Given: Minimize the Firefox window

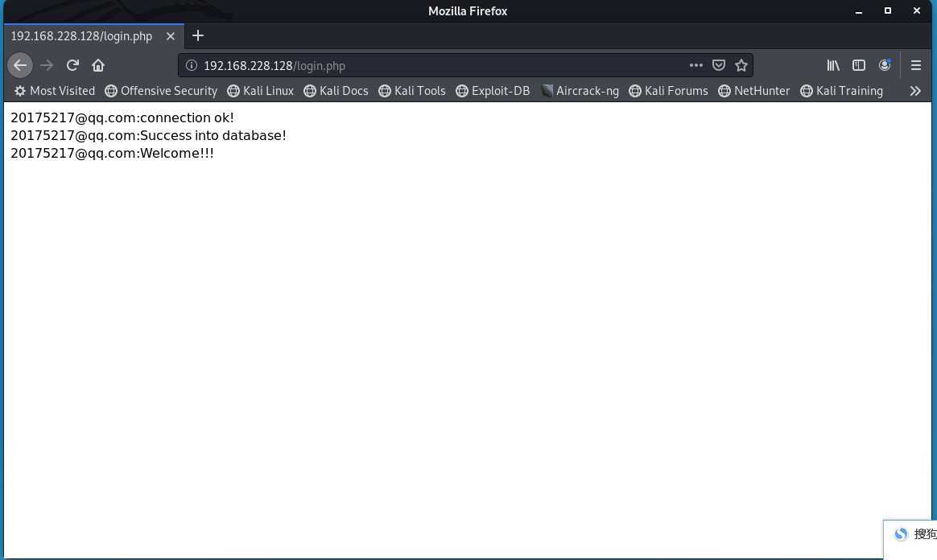Looking at the screenshot, I should pos(859,10).
